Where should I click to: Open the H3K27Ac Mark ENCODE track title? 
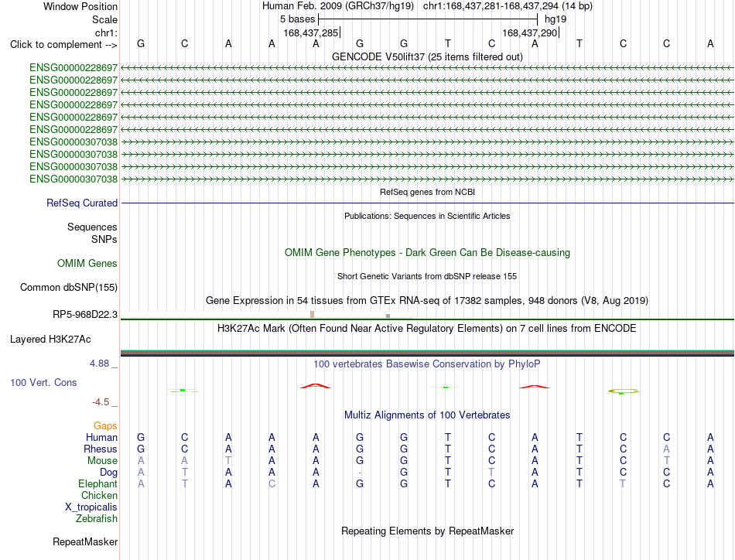427,328
